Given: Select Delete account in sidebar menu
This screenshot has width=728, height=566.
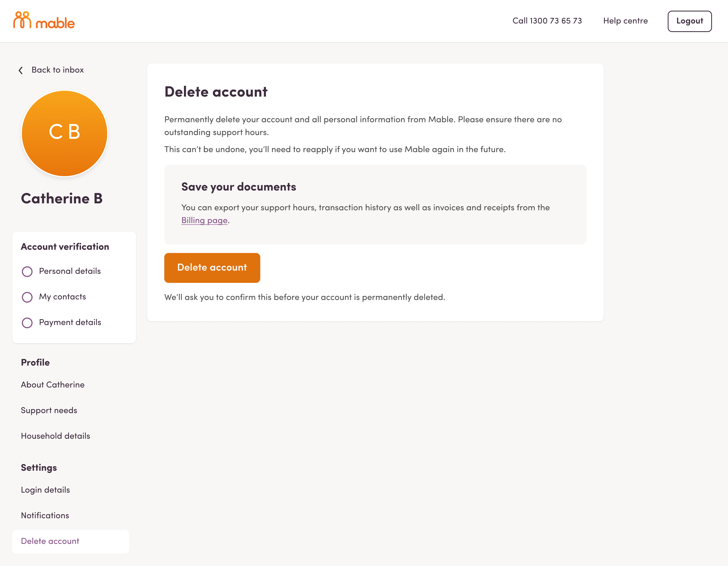Looking at the screenshot, I should [x=50, y=541].
